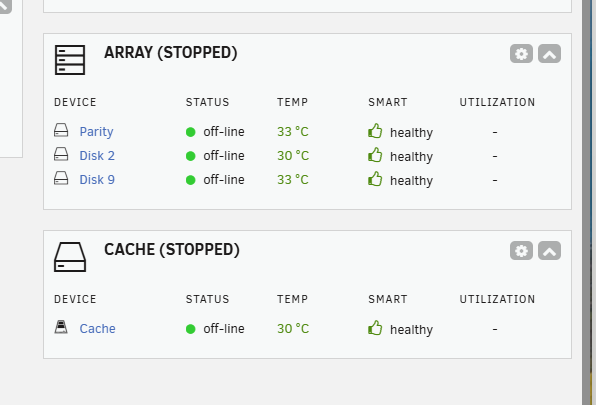Open the Disk 2 device link
Image resolution: width=596 pixels, height=405 pixels.
tap(97, 156)
